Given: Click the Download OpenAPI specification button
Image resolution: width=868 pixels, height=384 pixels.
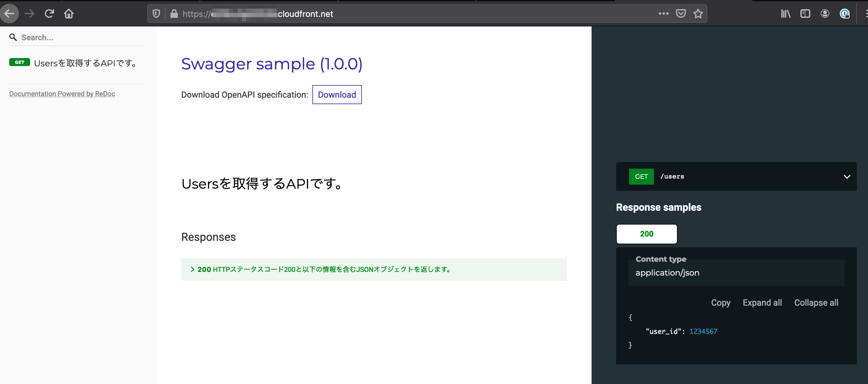Looking at the screenshot, I should (x=337, y=95).
